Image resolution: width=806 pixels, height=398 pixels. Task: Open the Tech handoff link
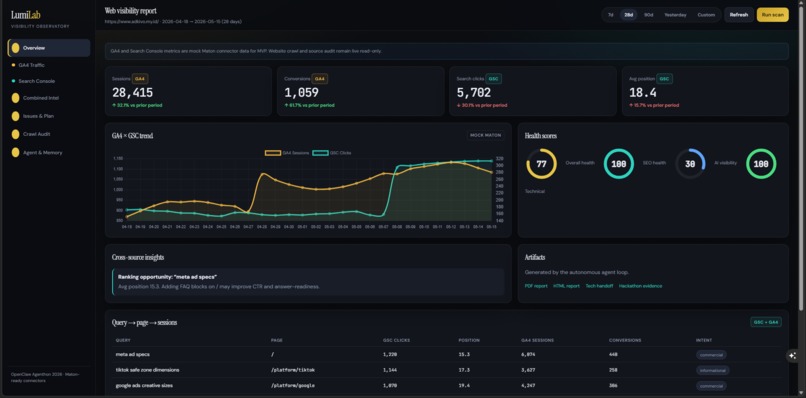coord(599,286)
